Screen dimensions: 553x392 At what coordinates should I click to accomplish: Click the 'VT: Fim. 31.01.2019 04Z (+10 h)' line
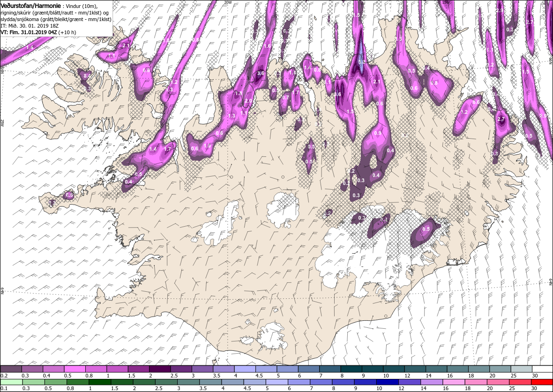click(38, 32)
